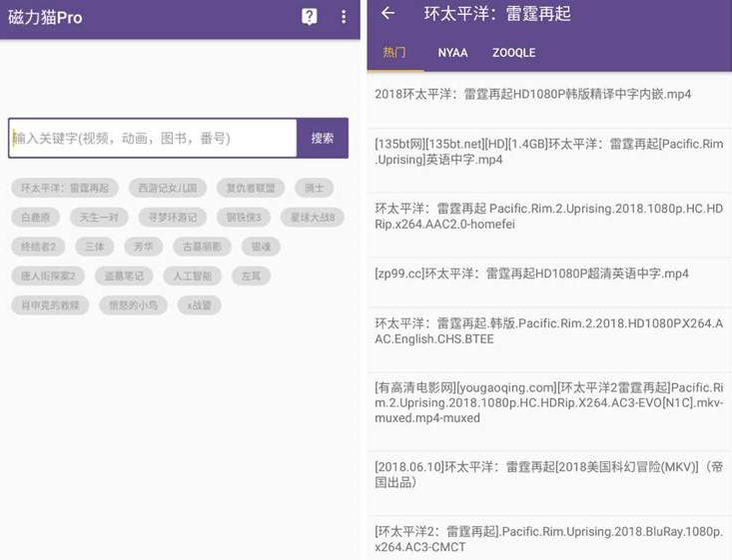This screenshot has width=732, height=560.
Task: Select the 白鹿原 keyword chip
Action: [x=36, y=218]
